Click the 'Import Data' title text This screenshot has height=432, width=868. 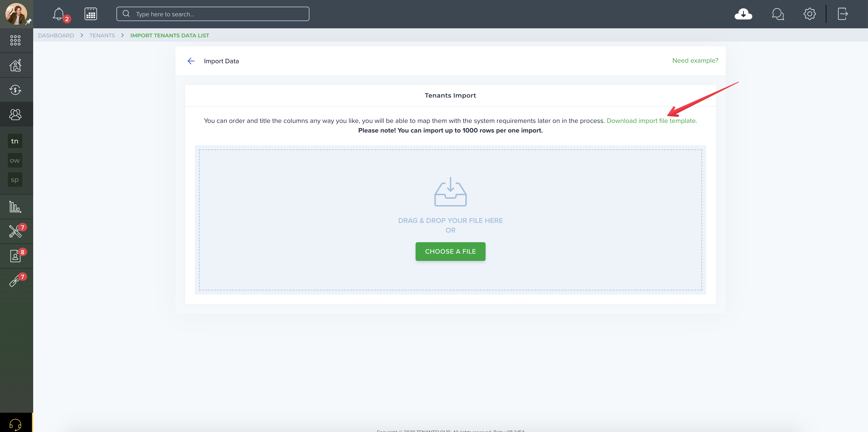[x=221, y=61]
